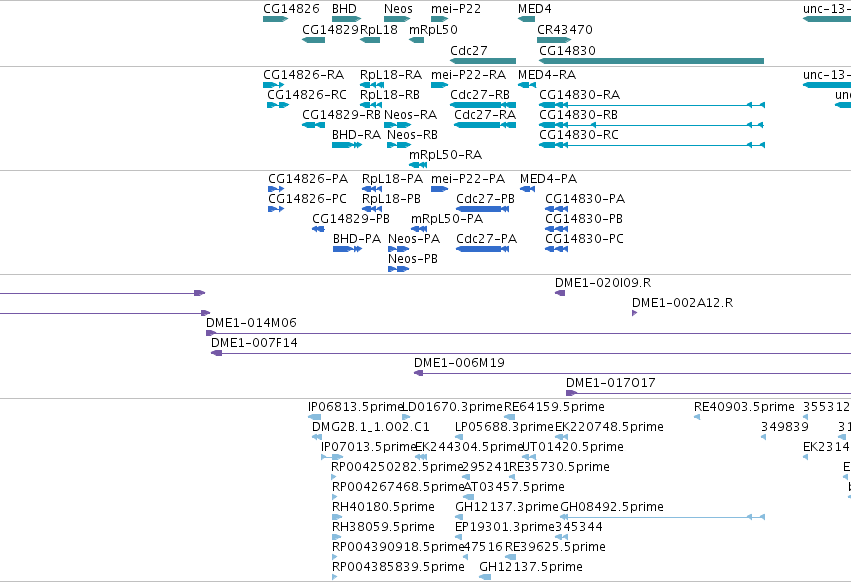Click protein CG14829-PB

pyautogui.click(x=351, y=219)
